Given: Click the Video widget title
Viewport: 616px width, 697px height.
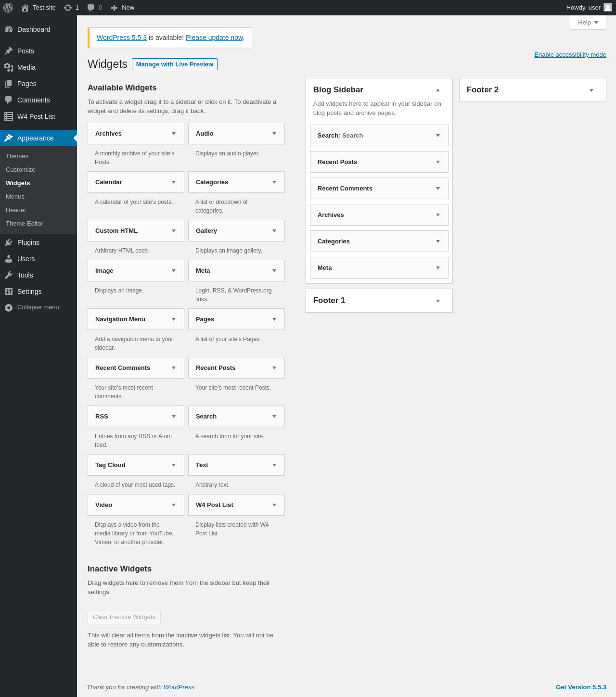Looking at the screenshot, I should tap(103, 505).
